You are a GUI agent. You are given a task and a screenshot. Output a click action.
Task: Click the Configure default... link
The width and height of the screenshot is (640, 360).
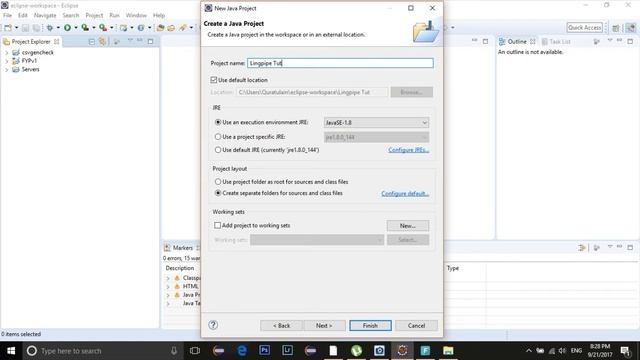click(405, 193)
